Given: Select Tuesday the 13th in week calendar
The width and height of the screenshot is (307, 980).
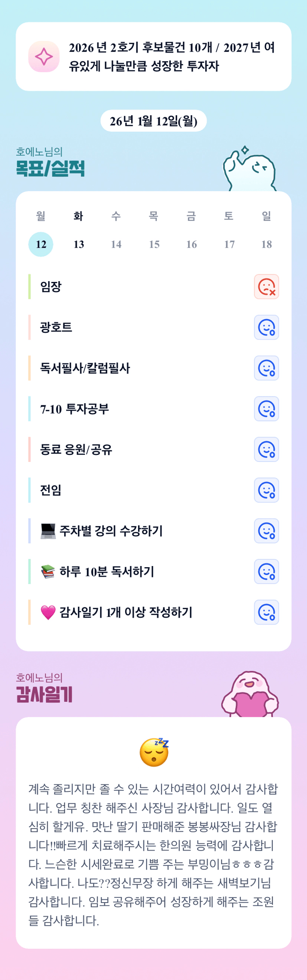Looking at the screenshot, I should coord(79,244).
